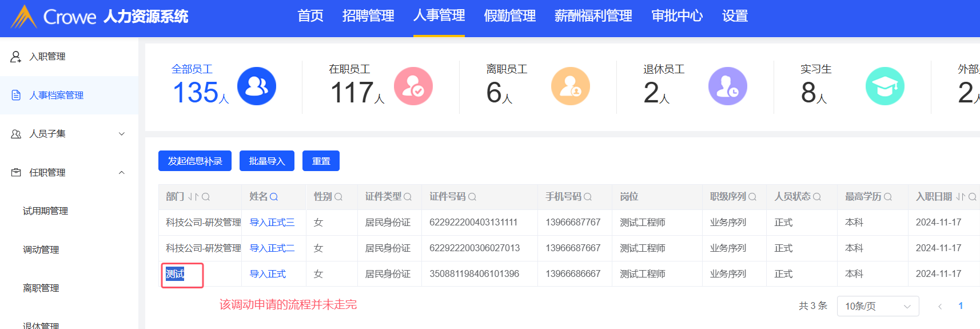Screen dimensions: 980x329
Task: Click search icon next to 证件号码
Action: click(472, 197)
